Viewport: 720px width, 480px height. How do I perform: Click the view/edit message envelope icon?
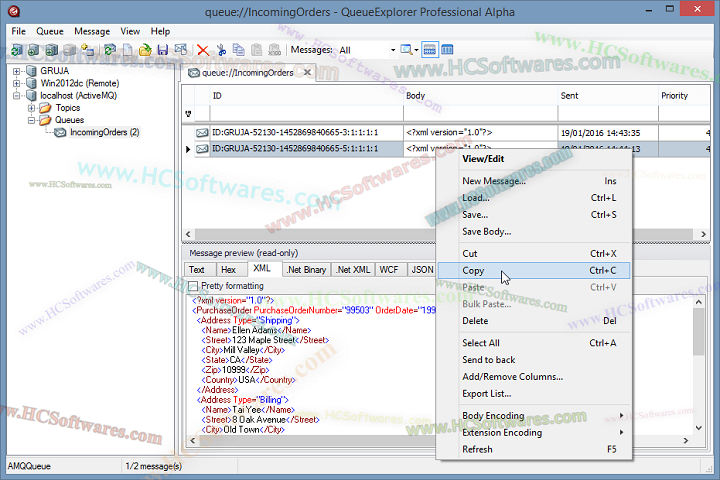point(180,50)
